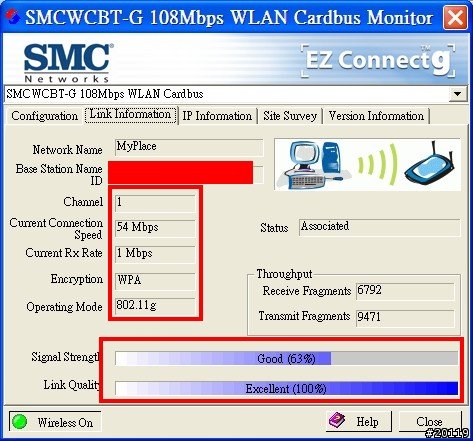The width and height of the screenshot is (473, 441).
Task: Click the Current Connection Speed label
Action: tap(56, 229)
